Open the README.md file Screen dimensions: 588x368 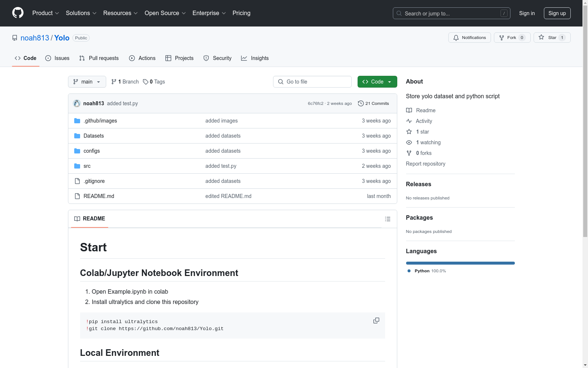[x=99, y=196]
